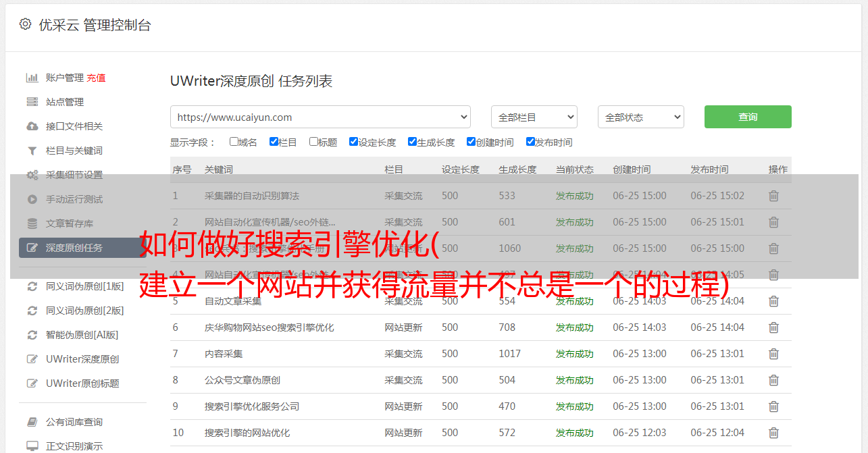Uncheck the 创建时间 checkbox
This screenshot has width=868, height=453.
point(471,142)
